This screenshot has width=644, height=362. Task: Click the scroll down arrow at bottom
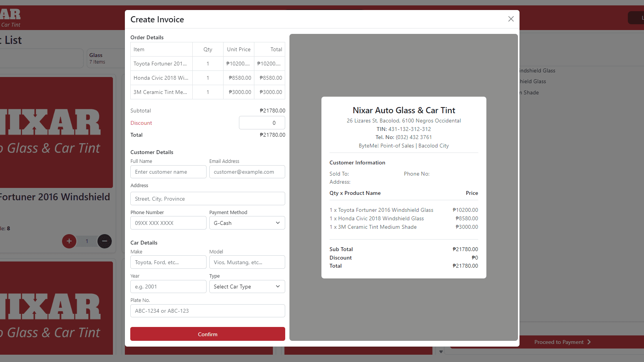(441, 352)
